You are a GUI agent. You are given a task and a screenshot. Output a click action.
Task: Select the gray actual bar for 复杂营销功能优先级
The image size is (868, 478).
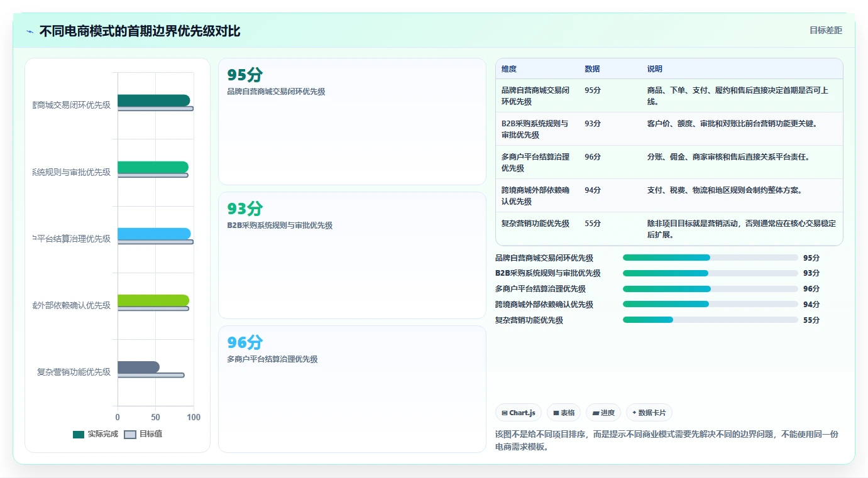(138, 367)
